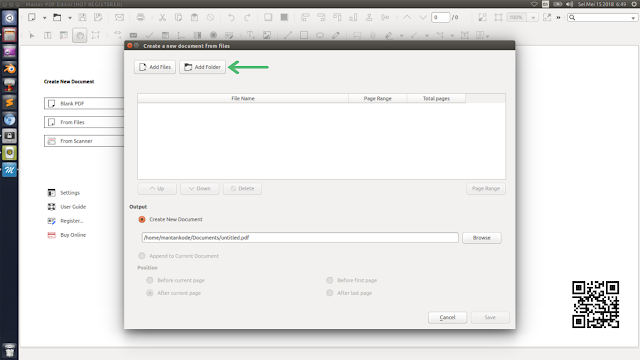Expand the search box dropdown arrow

(x=633, y=18)
